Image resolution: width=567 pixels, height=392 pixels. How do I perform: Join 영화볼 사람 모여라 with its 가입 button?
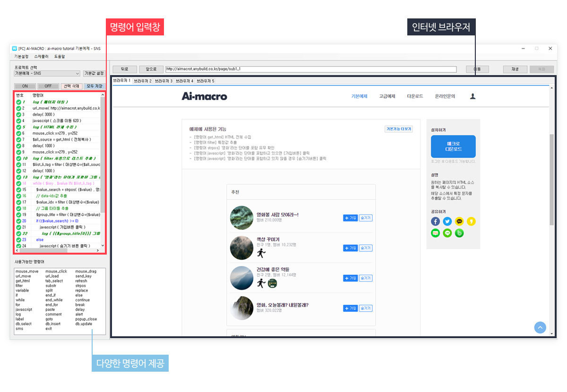pyautogui.click(x=350, y=218)
